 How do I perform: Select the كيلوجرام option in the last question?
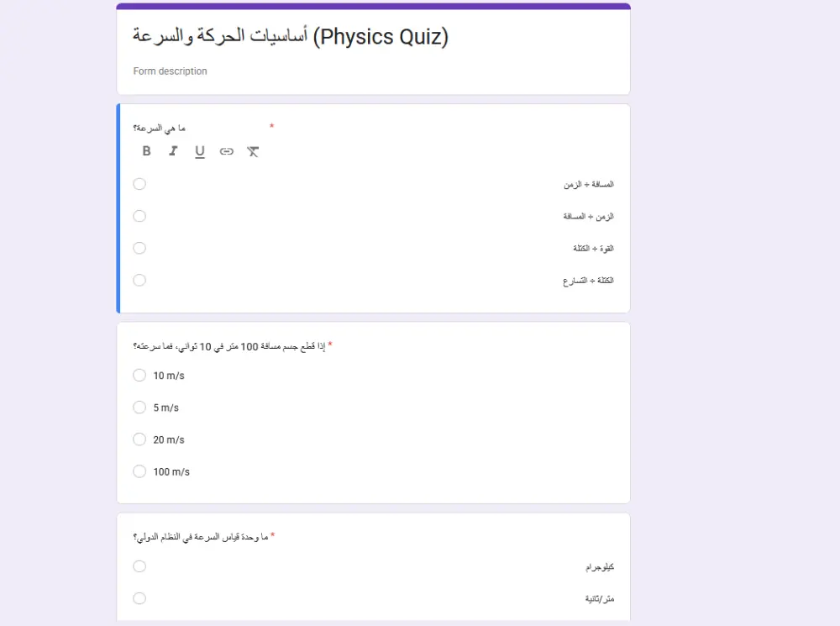(x=139, y=566)
